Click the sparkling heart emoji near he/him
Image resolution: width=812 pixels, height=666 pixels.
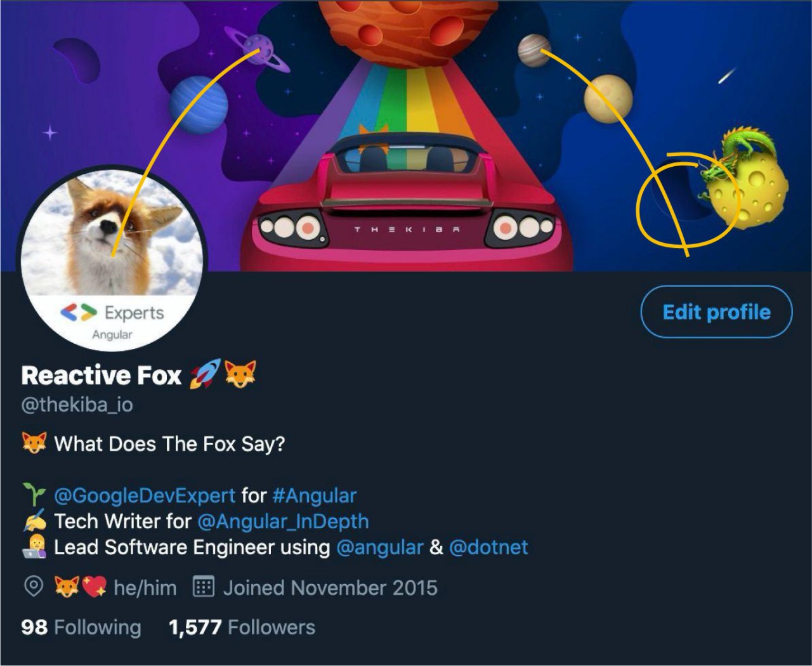[x=94, y=587]
